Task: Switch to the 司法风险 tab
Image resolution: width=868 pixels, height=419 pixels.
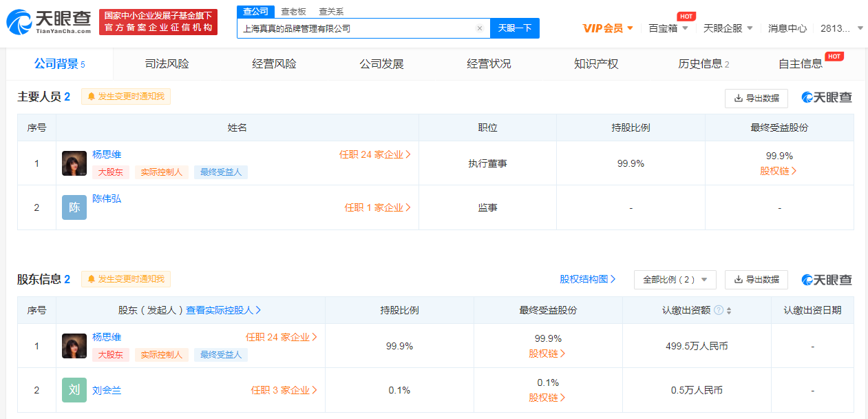Action: pos(167,64)
